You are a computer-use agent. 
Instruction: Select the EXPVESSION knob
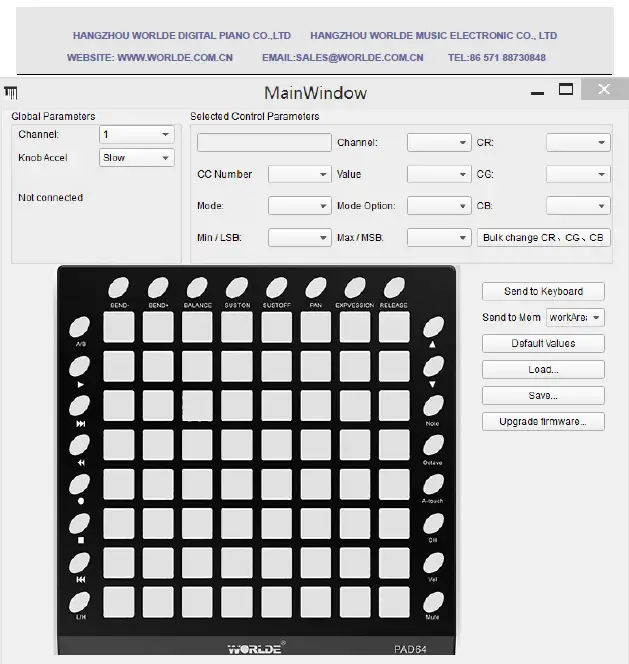(x=355, y=288)
